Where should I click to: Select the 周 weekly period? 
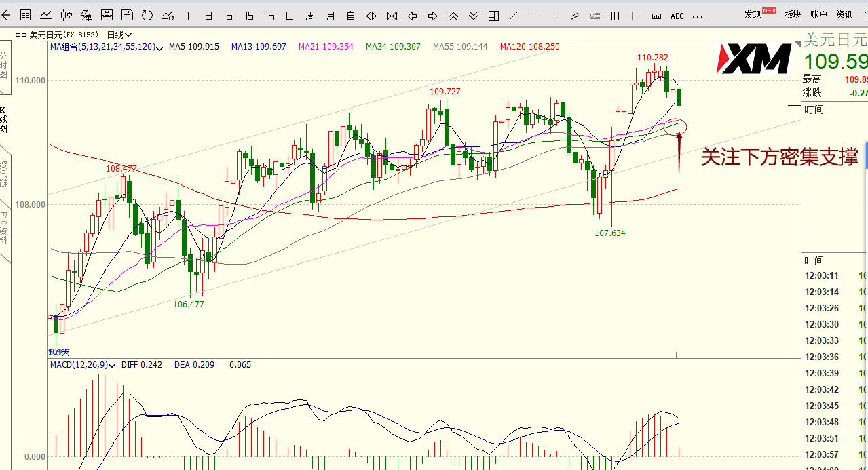(x=310, y=15)
